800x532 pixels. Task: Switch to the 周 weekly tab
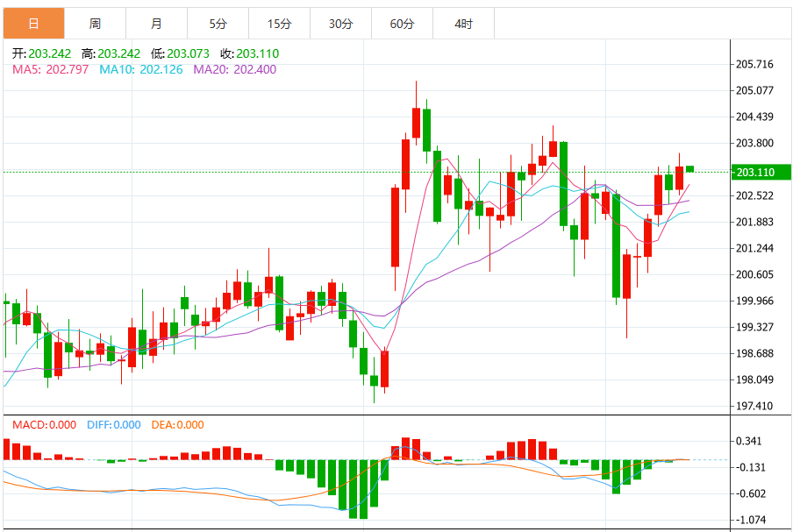click(95, 24)
